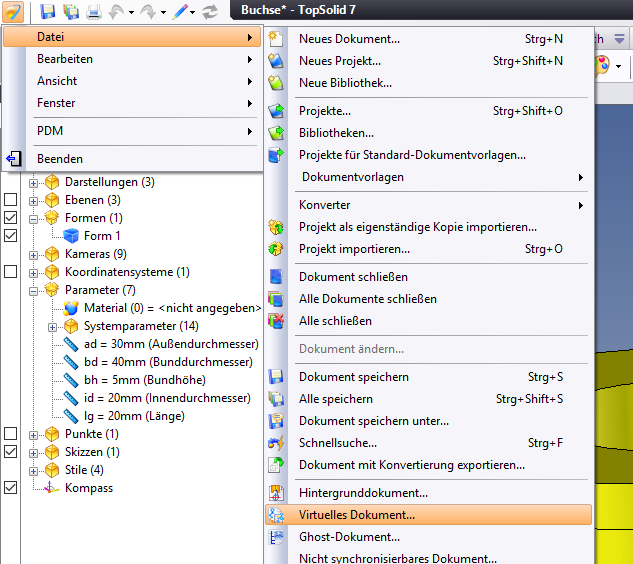Collapse the Formen (1) tree node

pyautogui.click(x=34, y=219)
